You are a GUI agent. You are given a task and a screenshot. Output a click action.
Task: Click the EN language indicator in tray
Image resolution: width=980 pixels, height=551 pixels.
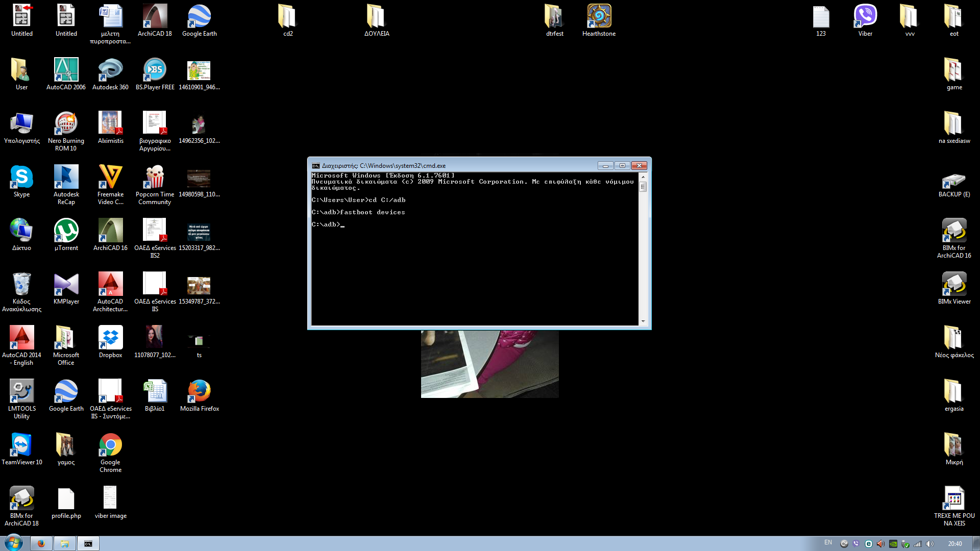tap(828, 543)
